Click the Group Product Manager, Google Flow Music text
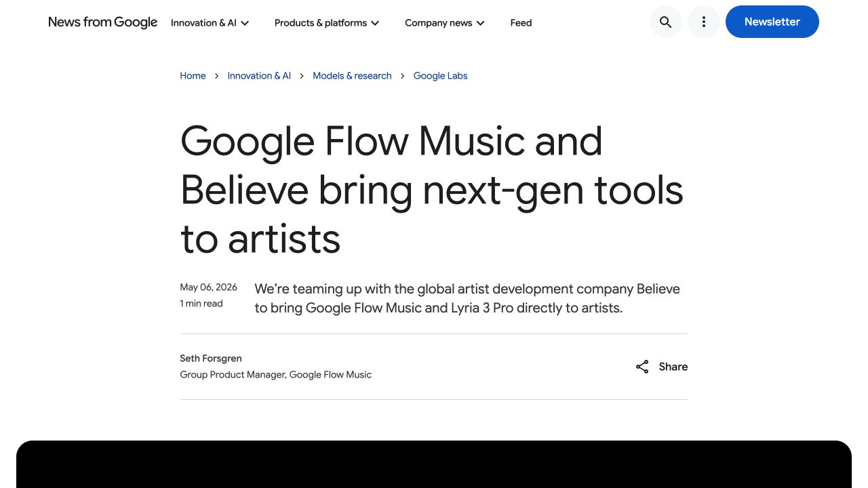This screenshot has width=868, height=488. (276, 375)
